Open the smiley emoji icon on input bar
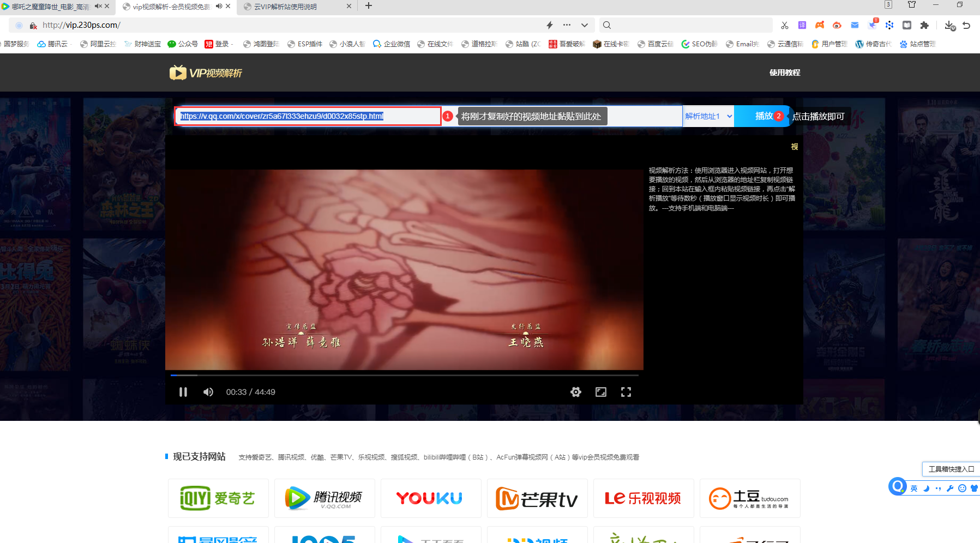This screenshot has width=980, height=543. click(962, 488)
